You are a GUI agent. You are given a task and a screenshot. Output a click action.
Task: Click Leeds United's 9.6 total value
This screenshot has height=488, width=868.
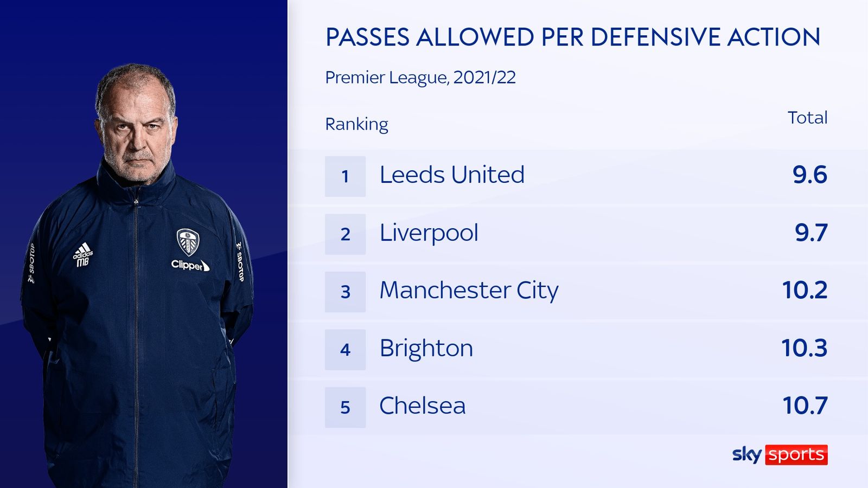(x=809, y=175)
